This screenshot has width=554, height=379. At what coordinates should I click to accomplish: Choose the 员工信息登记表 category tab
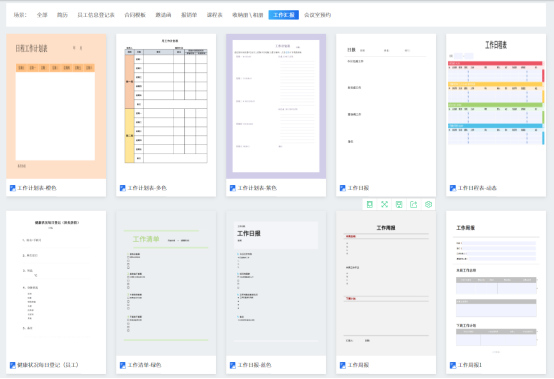[96, 15]
